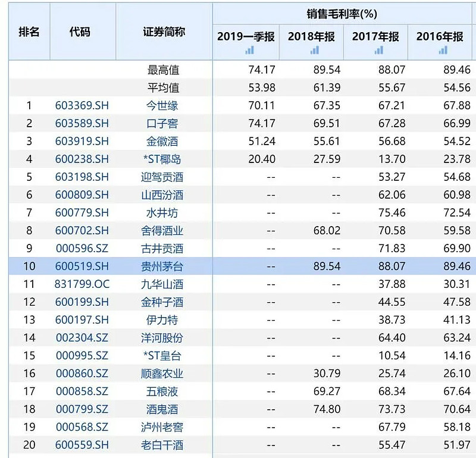Open stock code 603589.SH
Screen dimensions: 476x458
click(82, 123)
